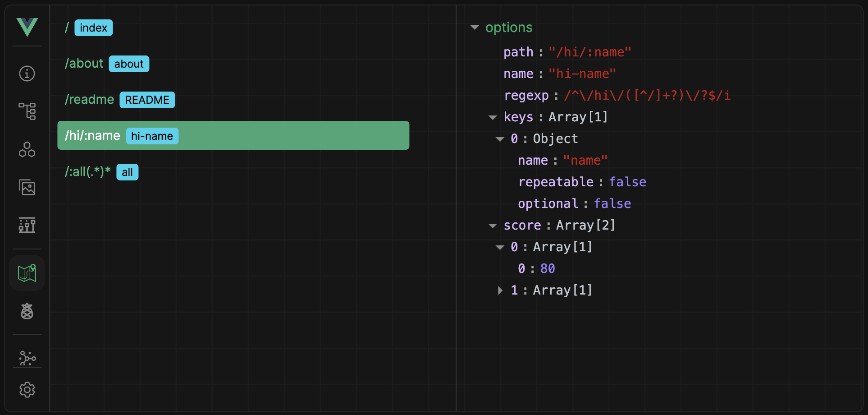The width and height of the screenshot is (868, 415).
Task: Open the Settings gear icon
Action: (x=27, y=390)
